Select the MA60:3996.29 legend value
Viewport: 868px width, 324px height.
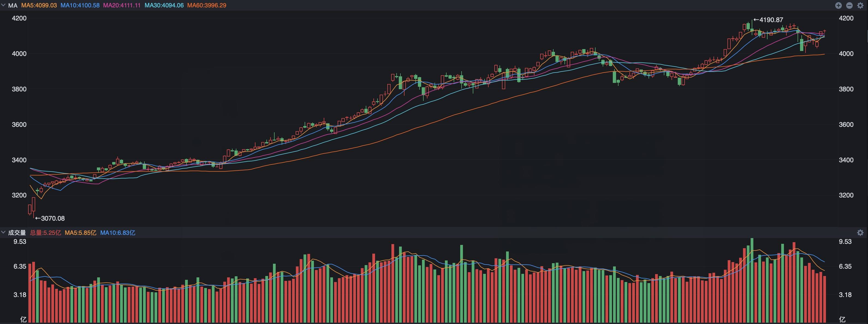[x=207, y=5]
